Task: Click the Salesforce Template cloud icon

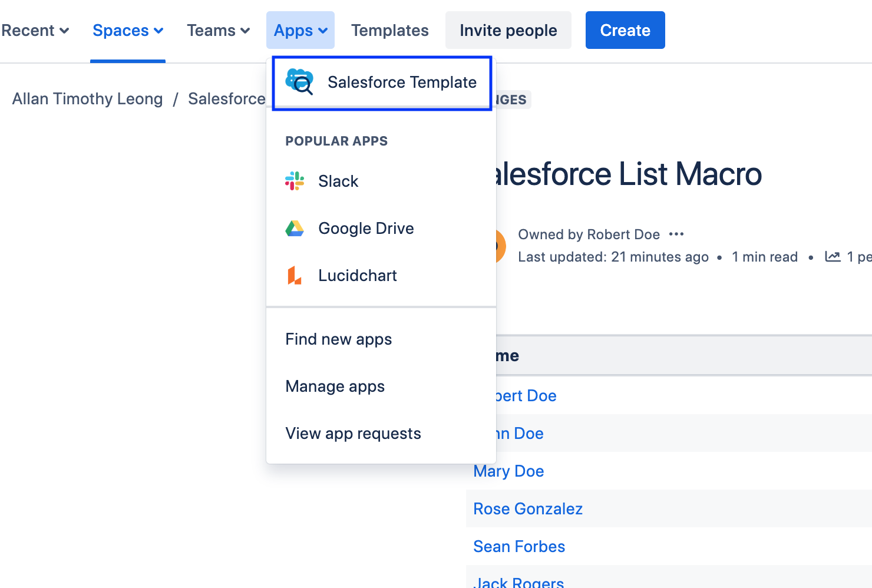Action: (299, 82)
